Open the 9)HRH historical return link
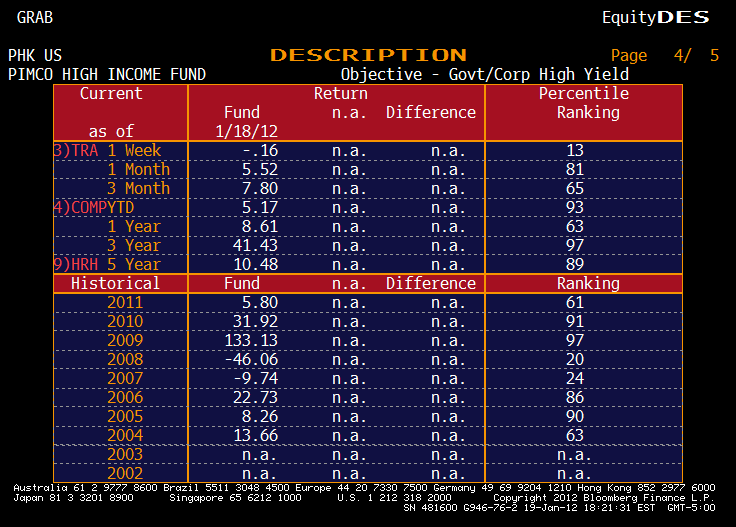Image resolution: width=736 pixels, height=527 pixels. 76,265
